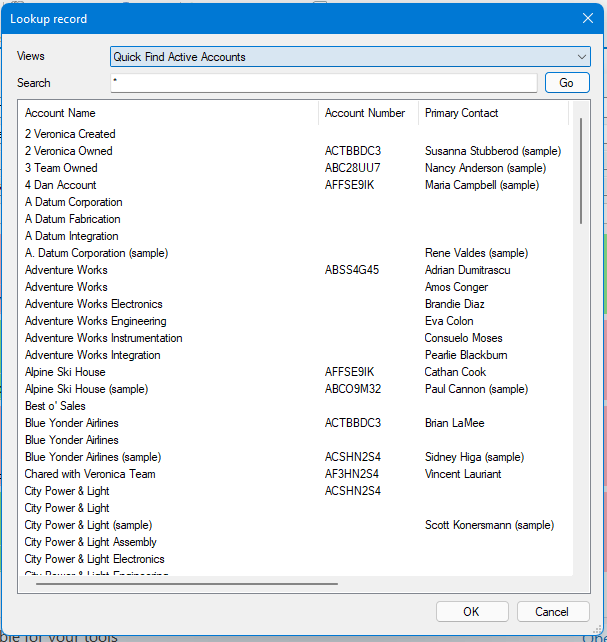Screen dimensions: 607x642
Task: Open the Views dropdown list
Action: [x=350, y=57]
